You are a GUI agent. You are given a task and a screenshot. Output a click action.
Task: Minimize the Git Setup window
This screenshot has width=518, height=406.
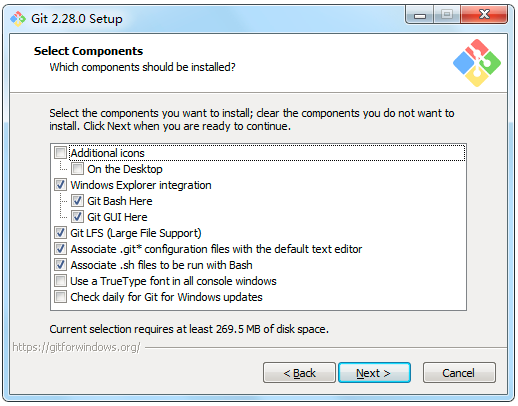pos(420,15)
